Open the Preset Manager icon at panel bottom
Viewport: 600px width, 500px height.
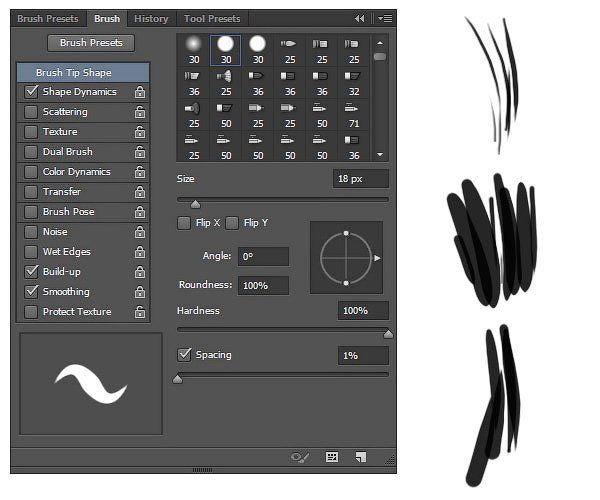[331, 457]
